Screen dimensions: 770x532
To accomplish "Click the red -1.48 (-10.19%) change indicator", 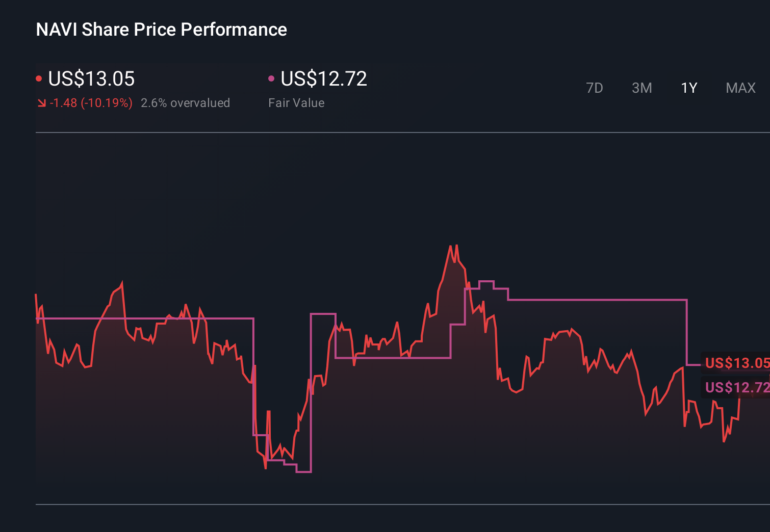I will pos(91,103).
